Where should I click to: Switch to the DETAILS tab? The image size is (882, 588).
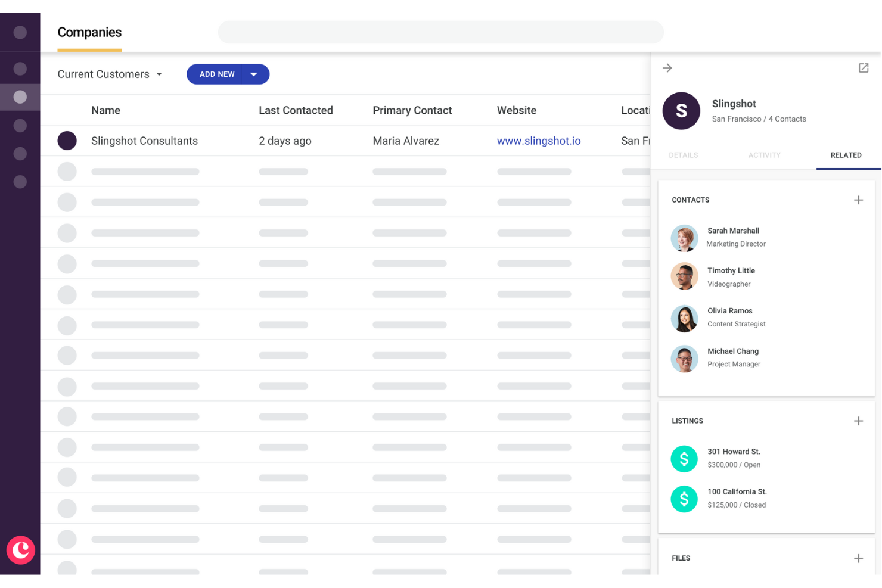tap(683, 155)
